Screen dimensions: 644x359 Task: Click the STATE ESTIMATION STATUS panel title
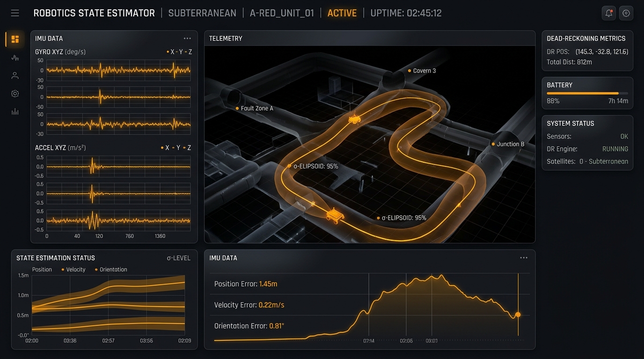click(x=56, y=258)
